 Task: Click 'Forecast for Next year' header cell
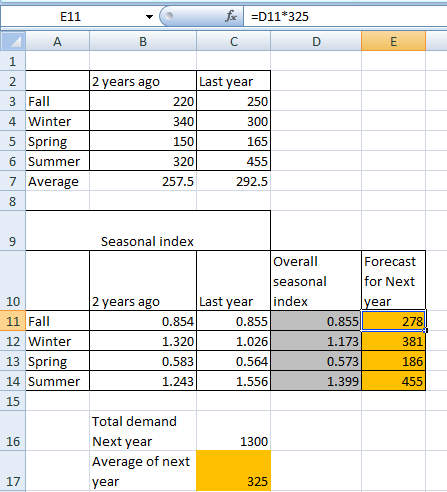(x=393, y=281)
